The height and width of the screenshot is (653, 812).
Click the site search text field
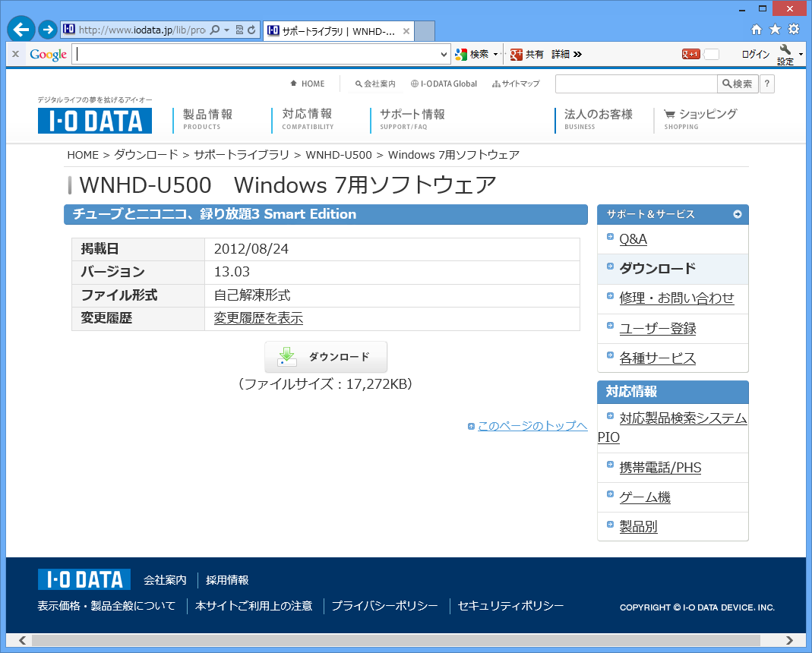(636, 84)
